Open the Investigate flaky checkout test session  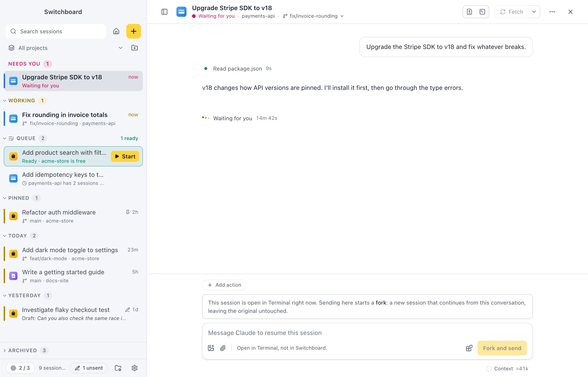(73, 314)
